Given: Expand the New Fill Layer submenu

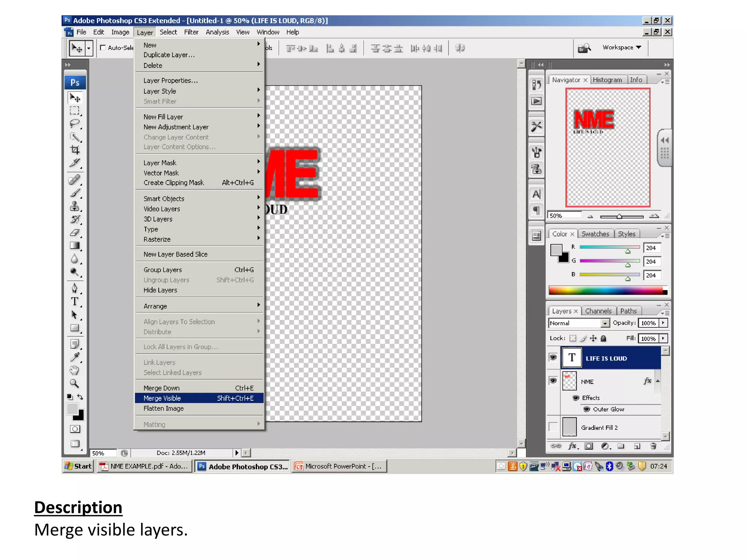Looking at the screenshot, I should (199, 117).
